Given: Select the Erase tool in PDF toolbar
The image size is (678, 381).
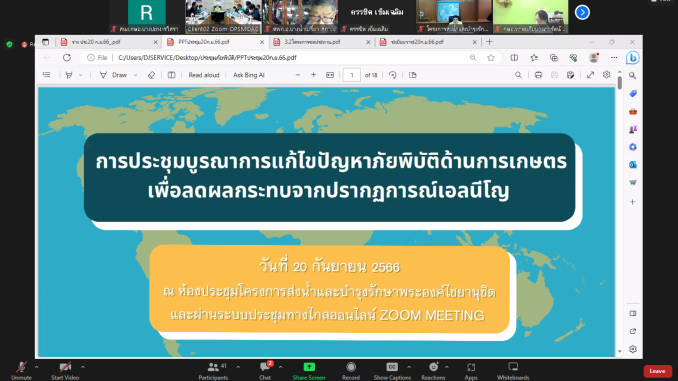Looking at the screenshot, I should click(x=151, y=75).
